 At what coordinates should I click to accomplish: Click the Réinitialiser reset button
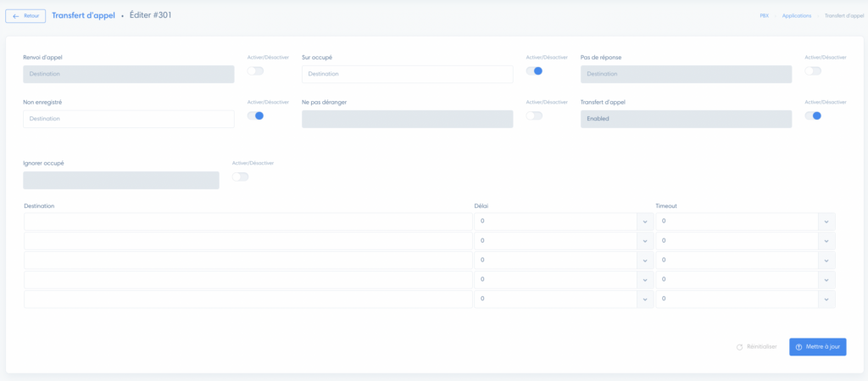tap(756, 347)
